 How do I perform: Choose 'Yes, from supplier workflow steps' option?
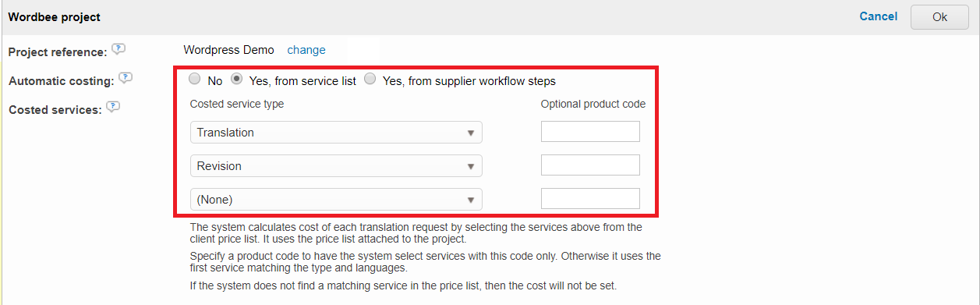pyautogui.click(x=370, y=79)
